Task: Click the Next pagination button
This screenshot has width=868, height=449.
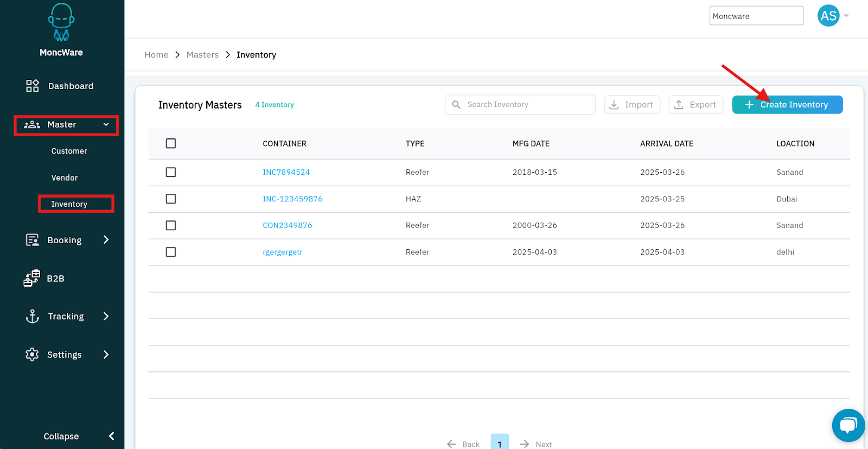Action: coord(536,444)
